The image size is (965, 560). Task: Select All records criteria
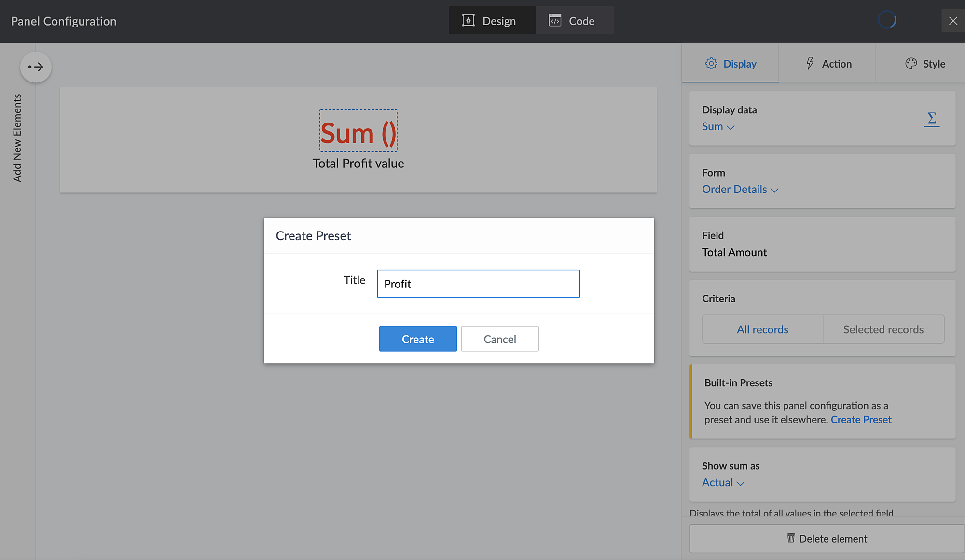(762, 329)
